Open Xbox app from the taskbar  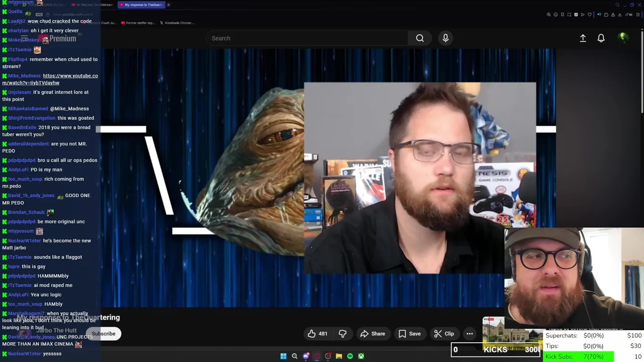coord(361,356)
